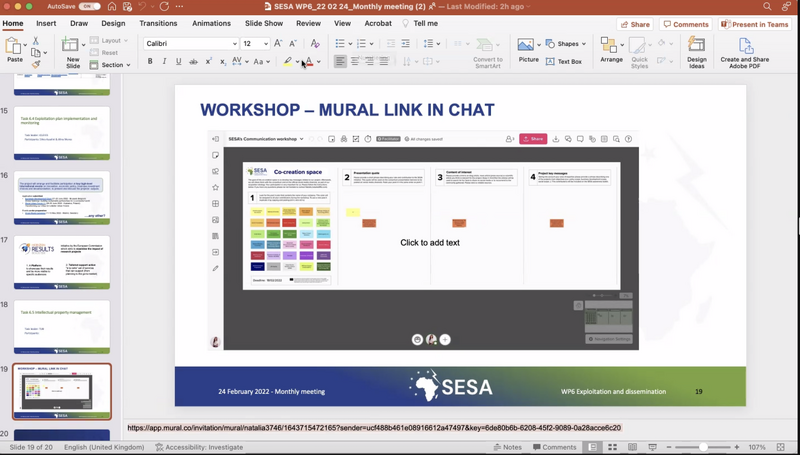
Task: Click English (United Kingdom) language indicator
Action: tap(104, 447)
